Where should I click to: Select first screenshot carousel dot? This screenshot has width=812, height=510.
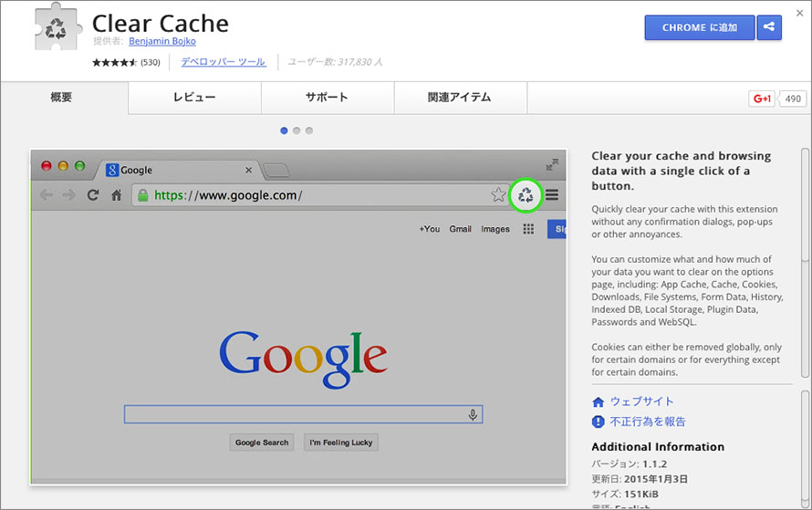[x=284, y=130]
